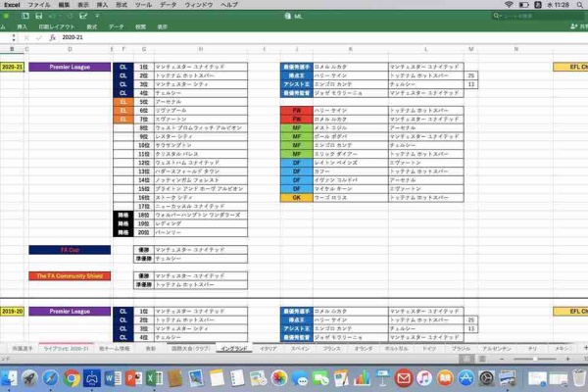588x392 pixels.
Task: Switch to the スペイン sheet tab
Action: click(x=301, y=349)
